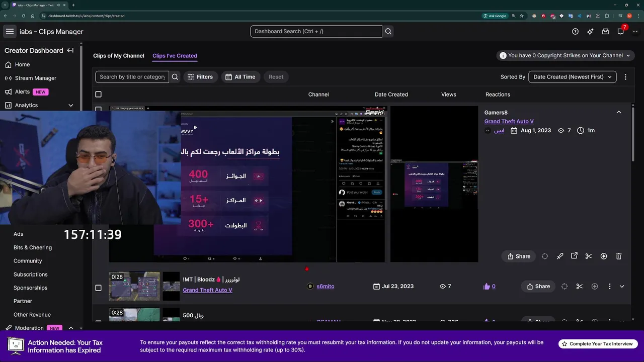Open the s6mito channel link

pyautogui.click(x=326, y=286)
